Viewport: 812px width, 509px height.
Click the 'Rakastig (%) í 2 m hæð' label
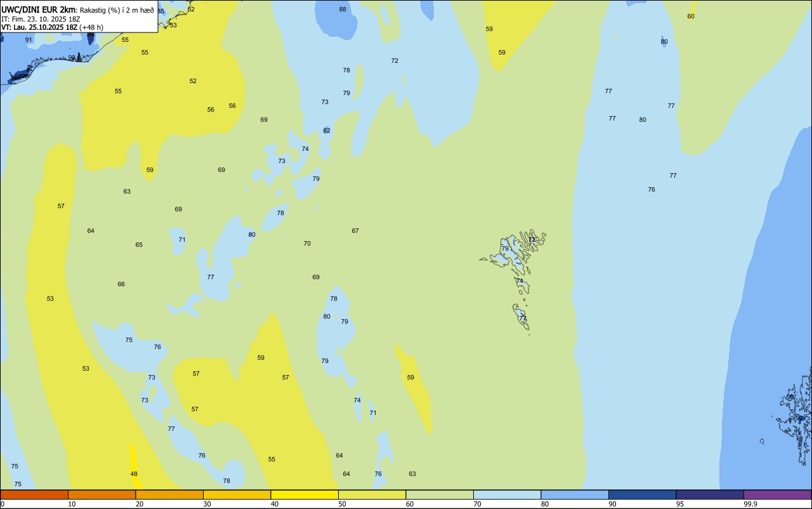click(x=117, y=10)
